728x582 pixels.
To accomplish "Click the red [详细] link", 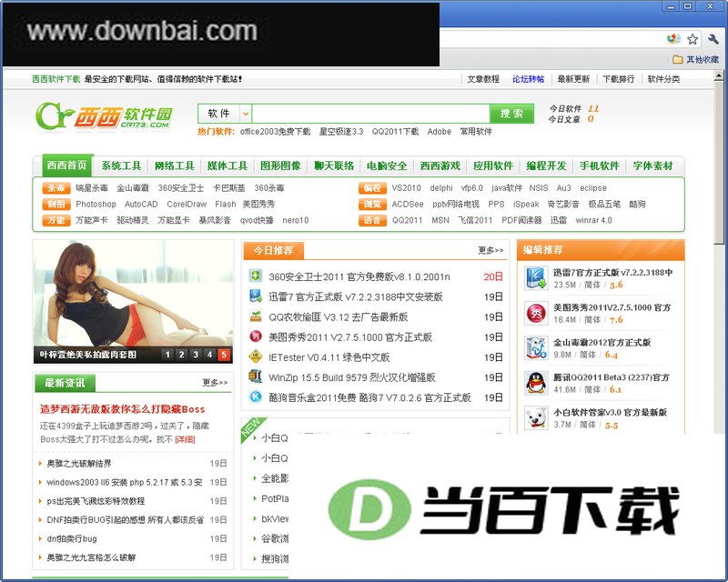I will pos(185,439).
